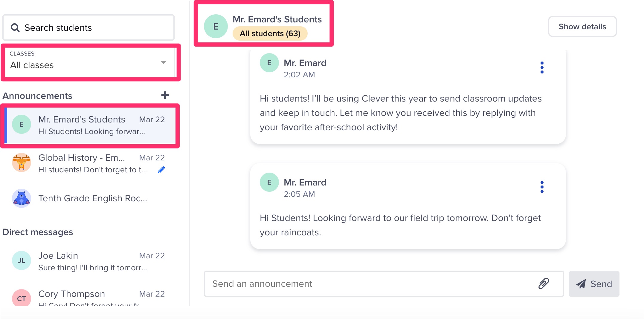The width and height of the screenshot is (644, 319).
Task: Click the Send button
Action: point(594,283)
